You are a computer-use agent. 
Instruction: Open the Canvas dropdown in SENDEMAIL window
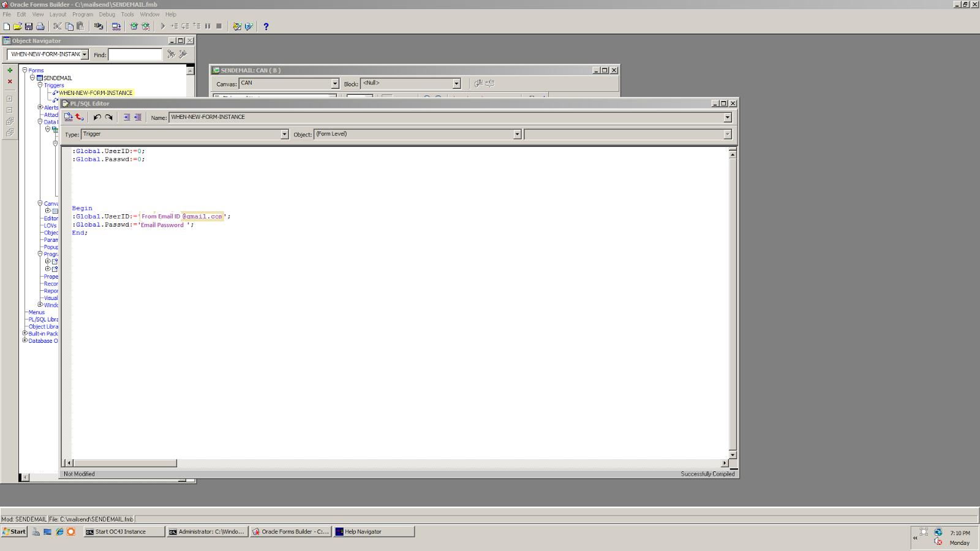pos(334,83)
